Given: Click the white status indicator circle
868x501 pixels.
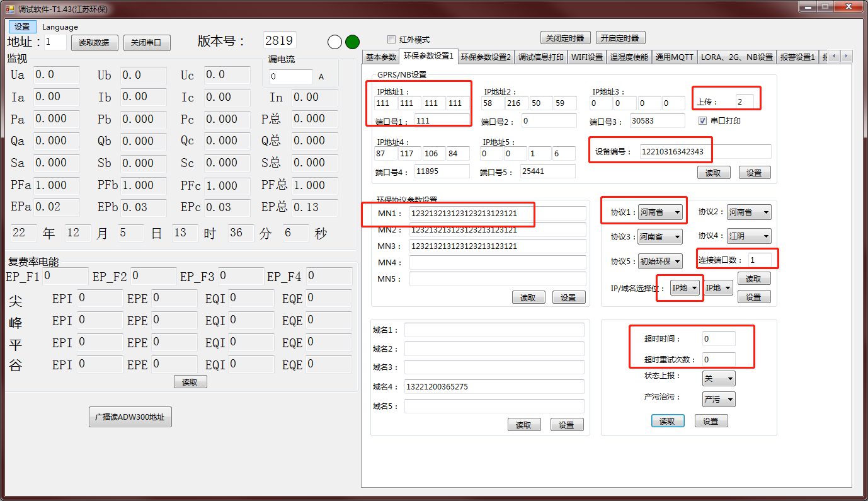Looking at the screenshot, I should coord(334,42).
